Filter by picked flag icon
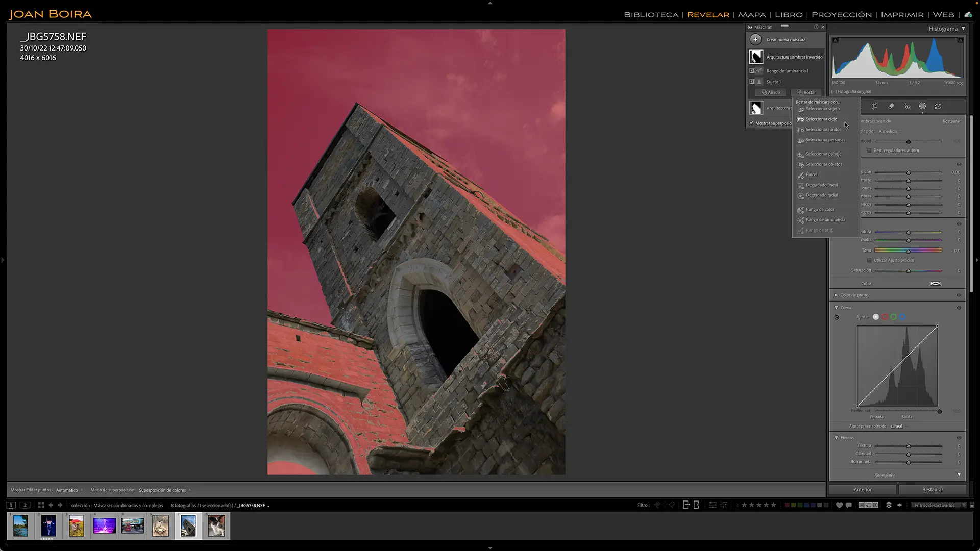980x551 pixels. click(x=657, y=505)
